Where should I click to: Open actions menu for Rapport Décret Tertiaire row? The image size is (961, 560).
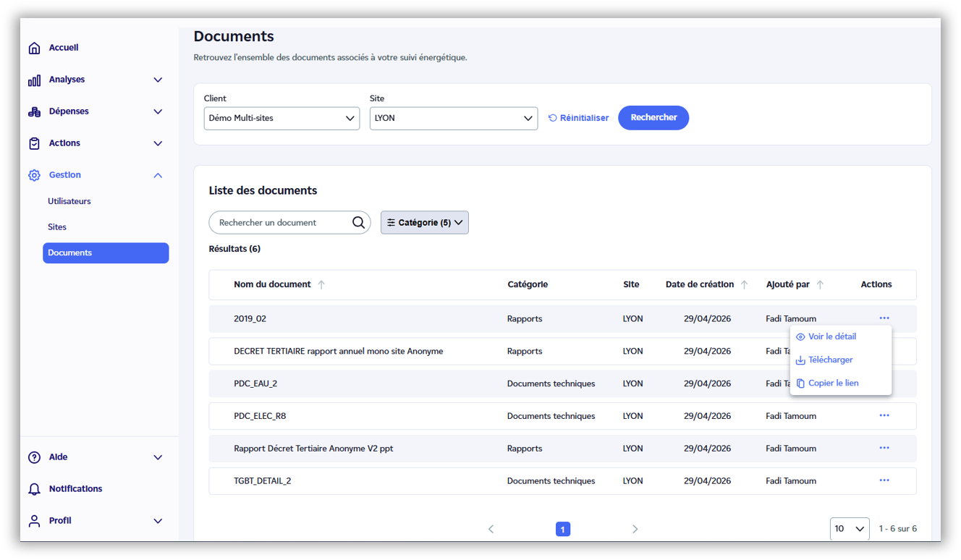(x=884, y=449)
